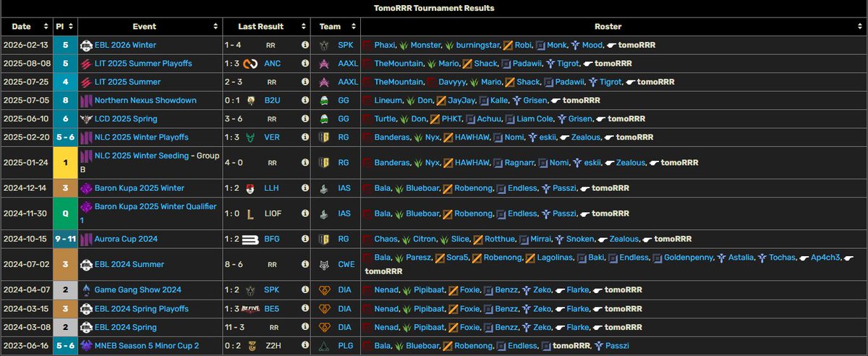Screen dimensions: 868x356
Task: Click the BFG opponent team logo
Action: 250,239
